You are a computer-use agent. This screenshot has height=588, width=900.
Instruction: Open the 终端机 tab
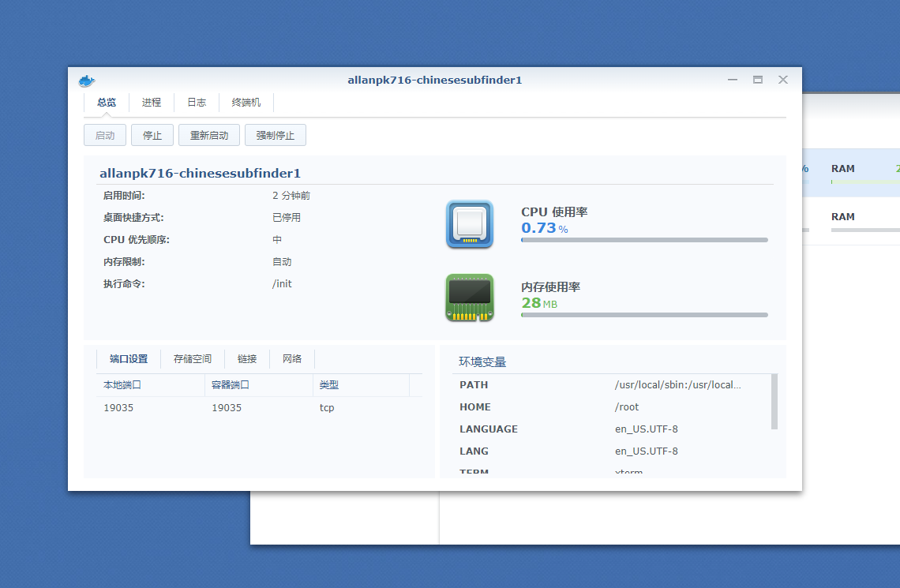[245, 102]
